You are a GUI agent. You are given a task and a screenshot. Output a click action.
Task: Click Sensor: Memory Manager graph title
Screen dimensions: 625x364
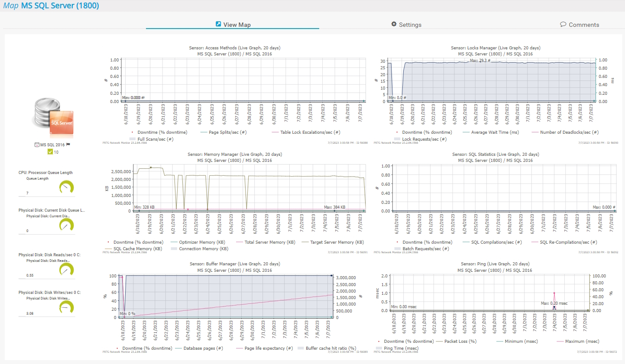(x=235, y=155)
